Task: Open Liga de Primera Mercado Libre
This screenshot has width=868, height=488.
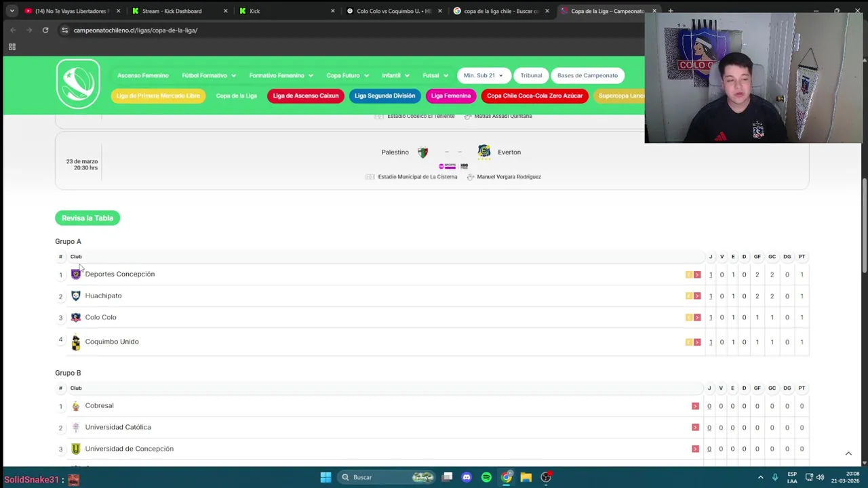Action: (158, 96)
